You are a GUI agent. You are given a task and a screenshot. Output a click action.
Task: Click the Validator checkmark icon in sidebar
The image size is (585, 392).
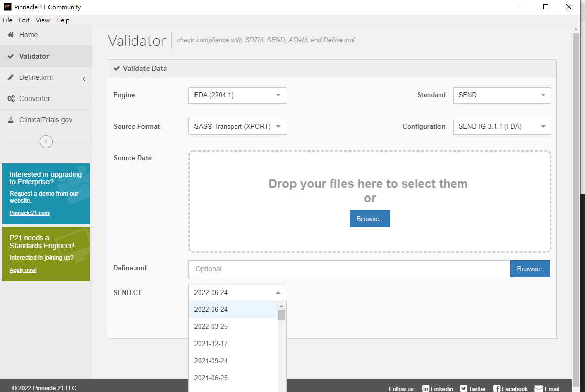pos(11,56)
